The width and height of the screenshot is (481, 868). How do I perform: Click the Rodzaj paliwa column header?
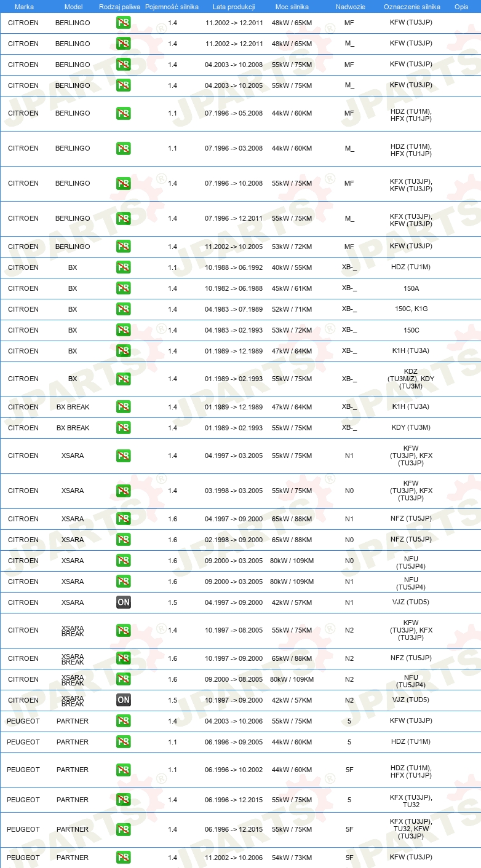[120, 7]
